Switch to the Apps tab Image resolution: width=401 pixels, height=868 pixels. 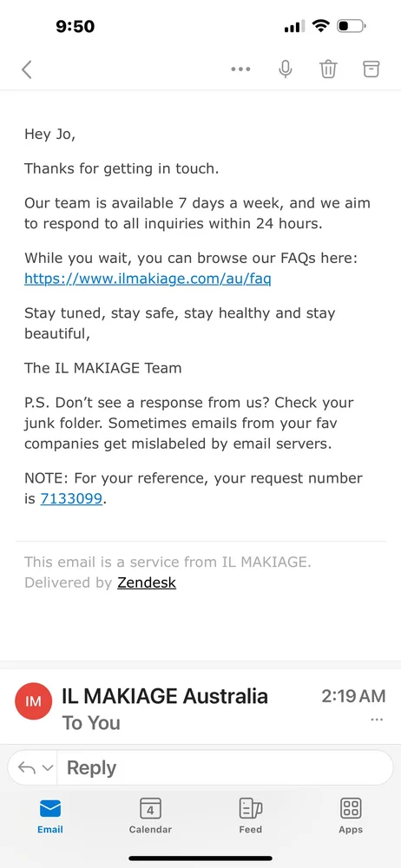tap(351, 816)
